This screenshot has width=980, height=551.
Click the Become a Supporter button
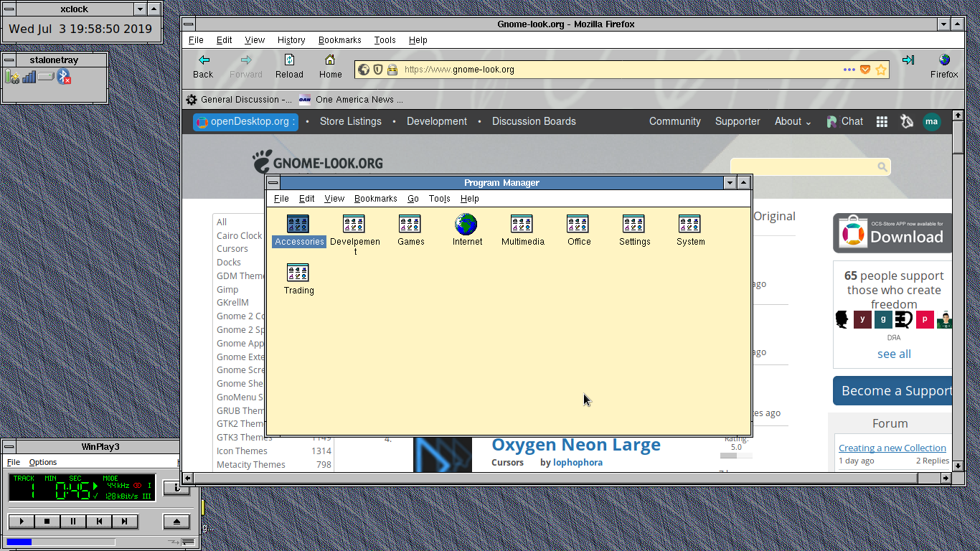pos(892,391)
